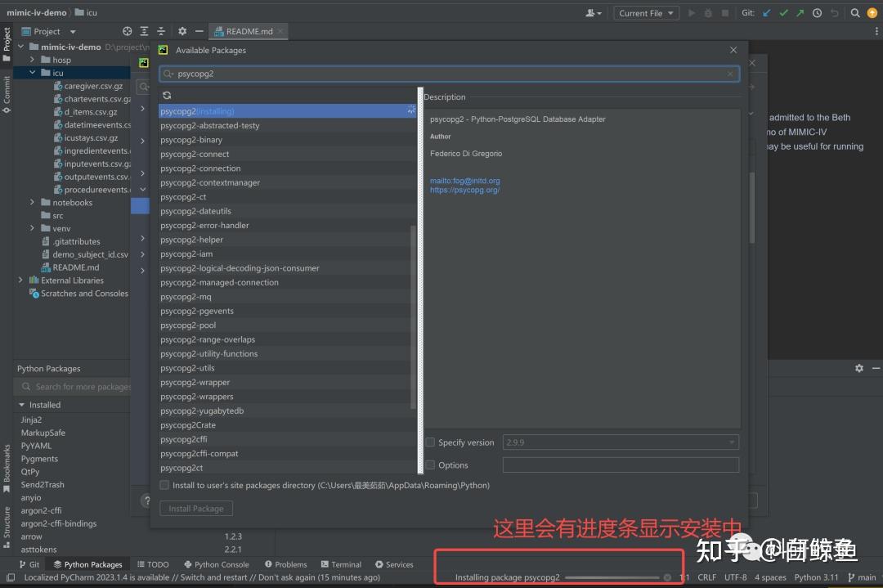Image resolution: width=883 pixels, height=588 pixels.
Task: Click the collapse-all icon in Project toolbar
Action: click(160, 30)
